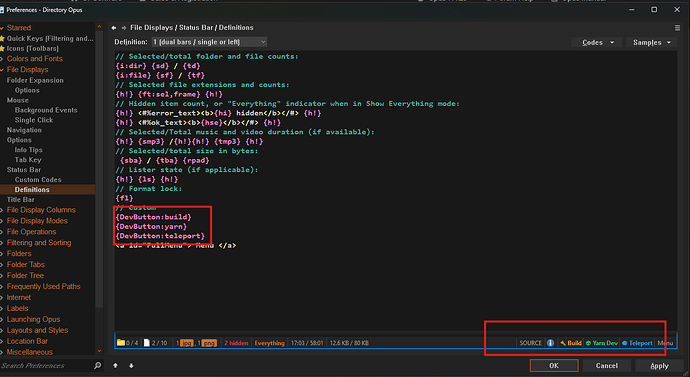Click the up arrow beside search box
Image resolution: width=690 pixels, height=377 pixels.
point(115,365)
